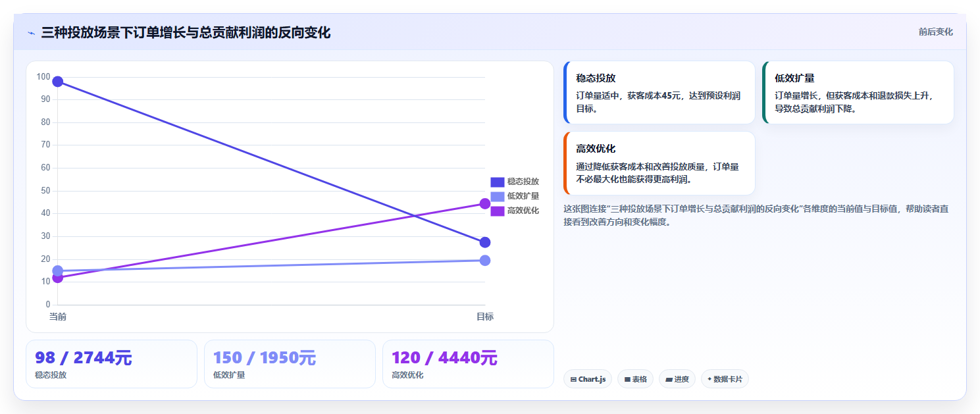Click 高效优化 data point at 当前
This screenshot has width=980, height=414.
click(58, 278)
